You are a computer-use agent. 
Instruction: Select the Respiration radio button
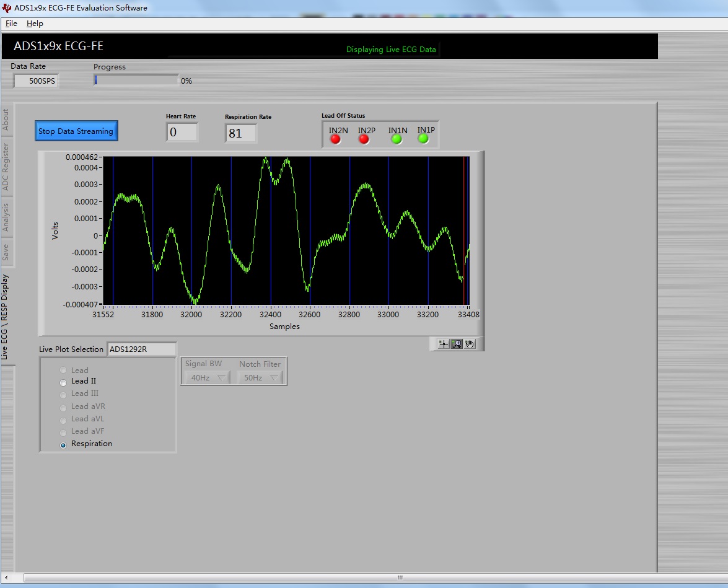tap(63, 444)
